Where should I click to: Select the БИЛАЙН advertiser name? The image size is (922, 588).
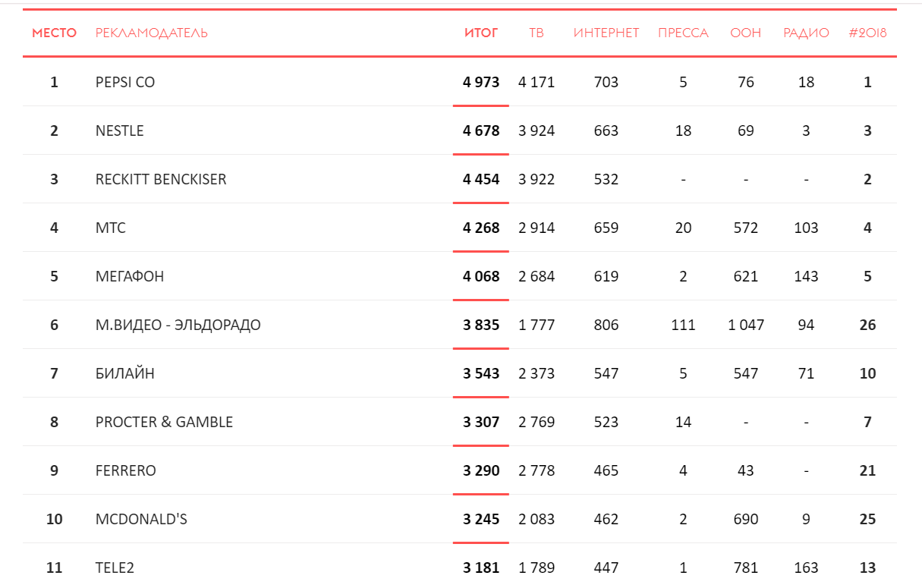[125, 373]
